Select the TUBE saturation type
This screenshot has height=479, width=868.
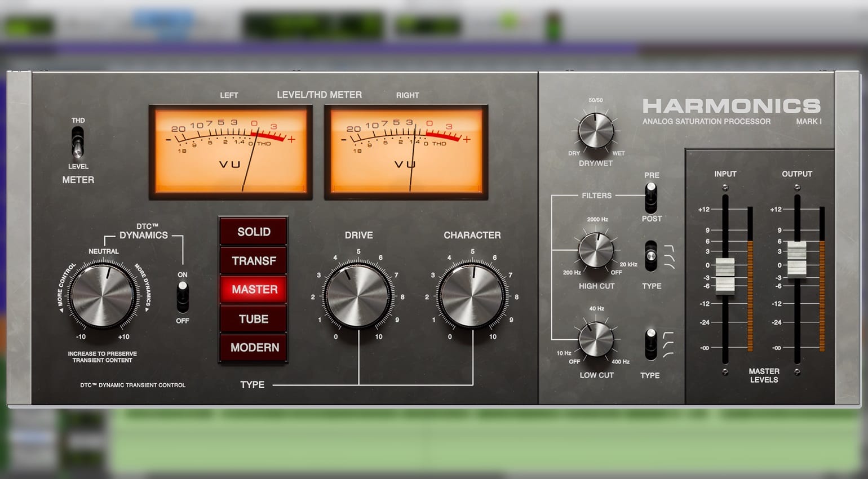tap(254, 319)
